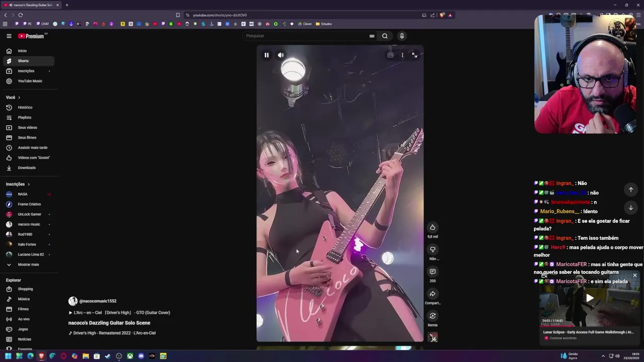Play the Lunar Eclipse miniplayer video

pos(590,298)
